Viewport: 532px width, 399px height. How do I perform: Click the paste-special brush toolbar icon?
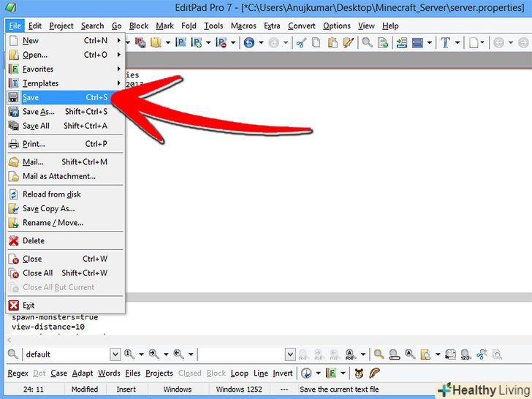pos(349,42)
